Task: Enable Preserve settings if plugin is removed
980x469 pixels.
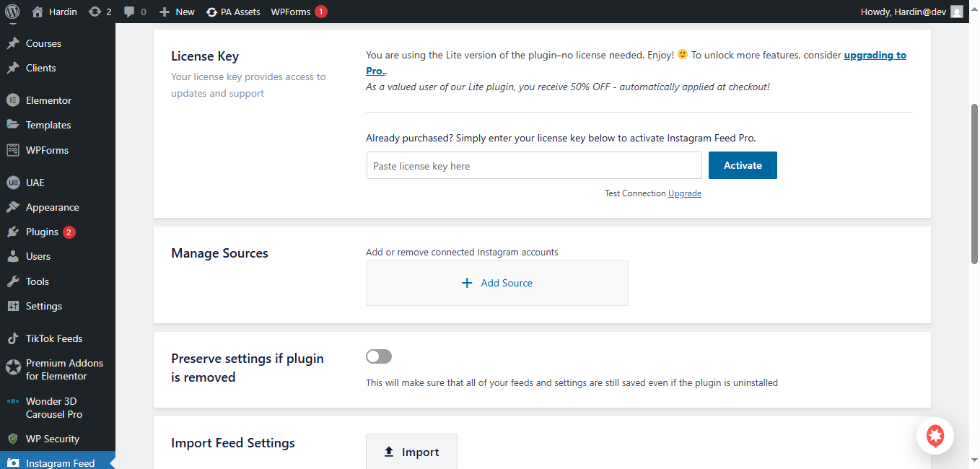Action: coord(379,356)
